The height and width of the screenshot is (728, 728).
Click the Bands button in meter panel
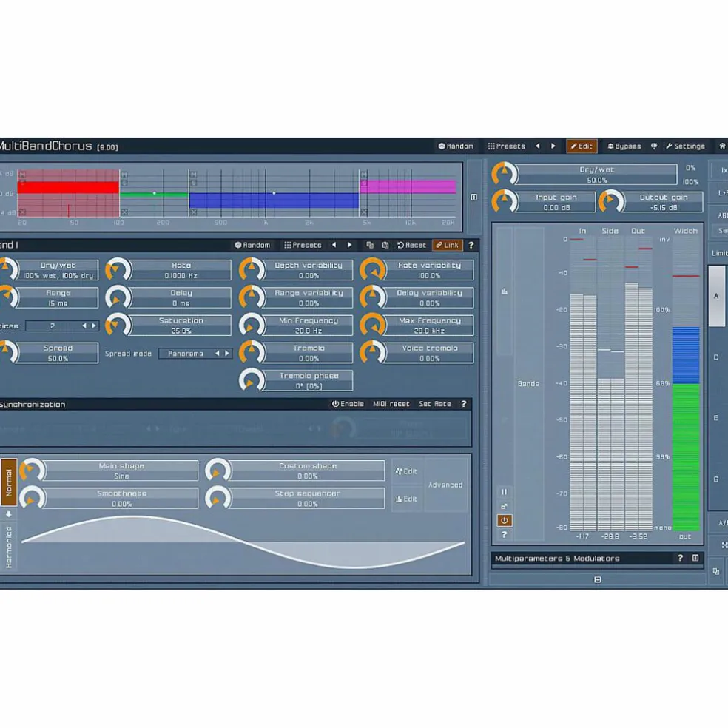[529, 384]
